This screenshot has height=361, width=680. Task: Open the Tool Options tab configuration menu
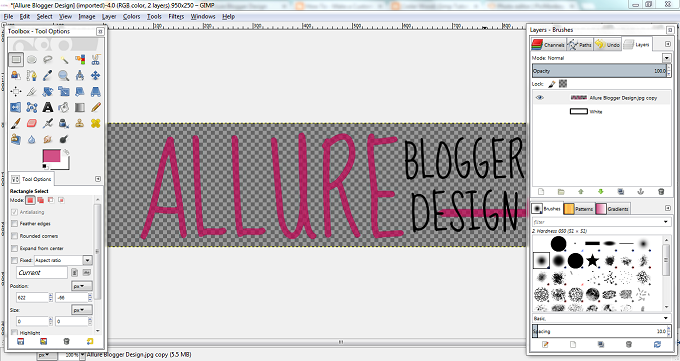pos(98,179)
